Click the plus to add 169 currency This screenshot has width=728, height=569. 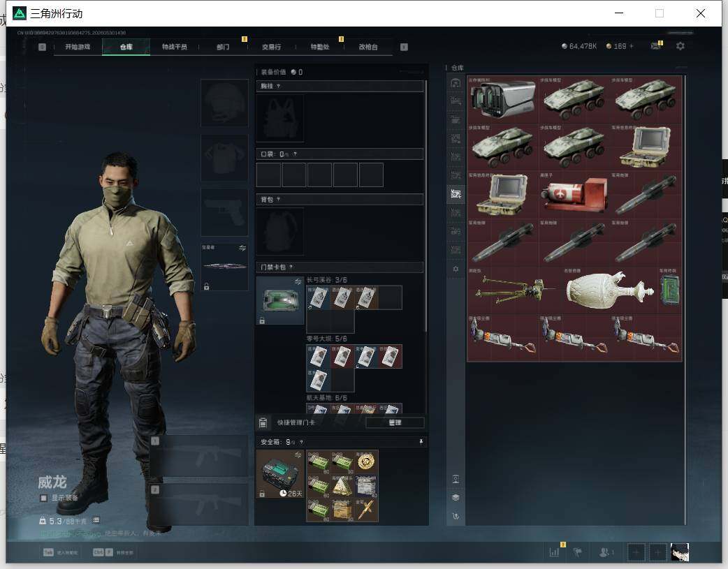click(632, 46)
